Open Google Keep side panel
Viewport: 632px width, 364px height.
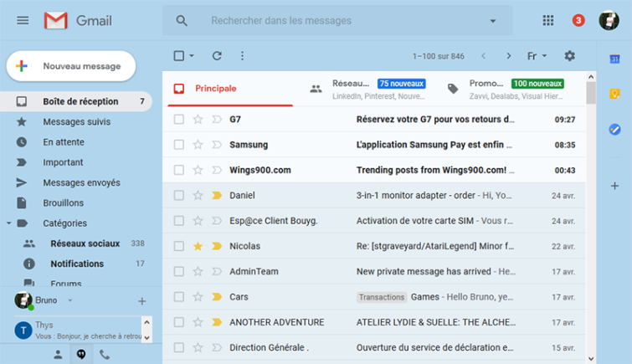614,94
